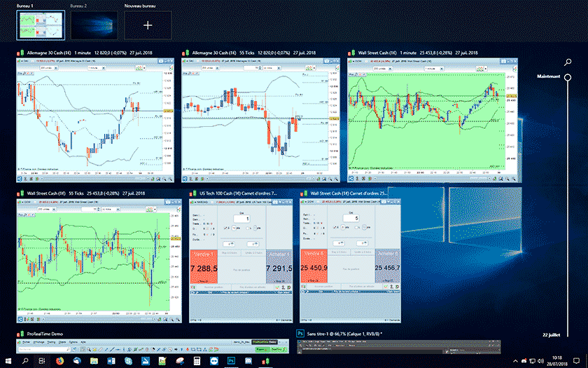Open Fichier menu in ProRealTime Demo
The image size is (588, 368).
26,342
